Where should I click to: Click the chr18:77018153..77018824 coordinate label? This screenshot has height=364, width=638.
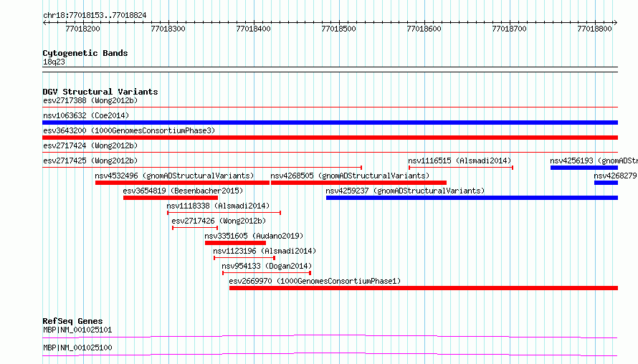95,15
